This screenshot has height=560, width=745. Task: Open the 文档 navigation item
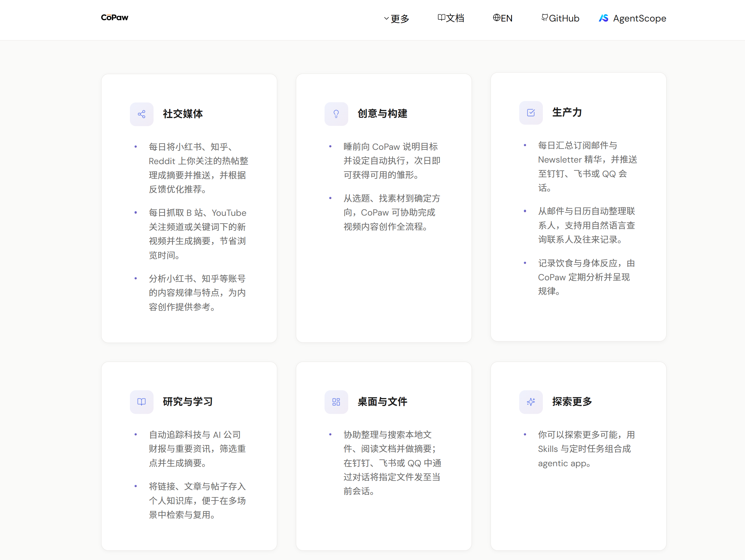point(451,18)
